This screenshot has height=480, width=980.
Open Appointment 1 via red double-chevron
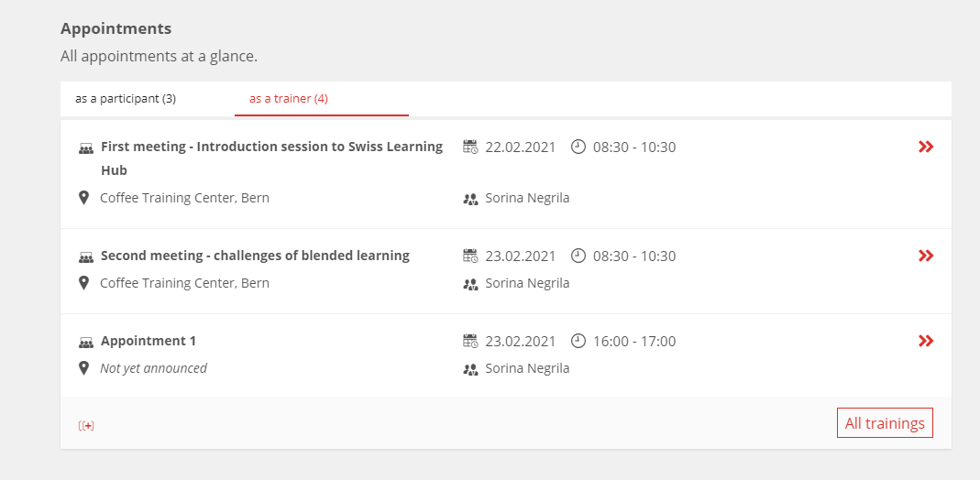(926, 341)
